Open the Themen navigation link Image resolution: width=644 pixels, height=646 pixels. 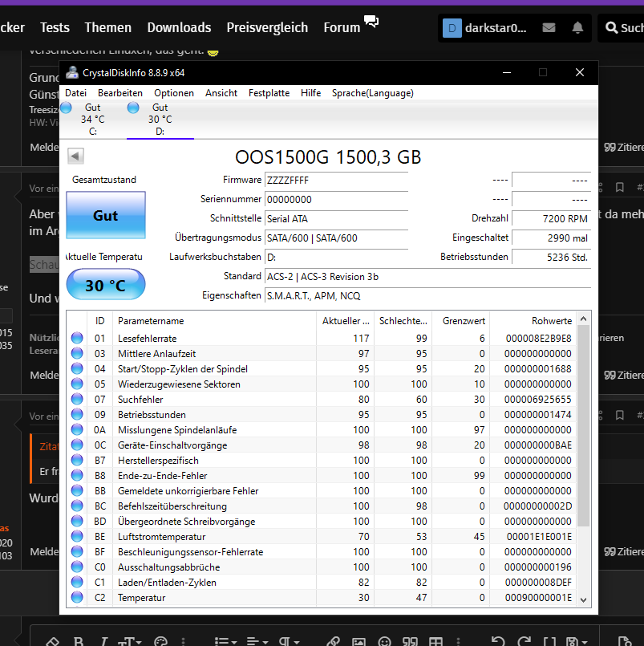coord(108,27)
